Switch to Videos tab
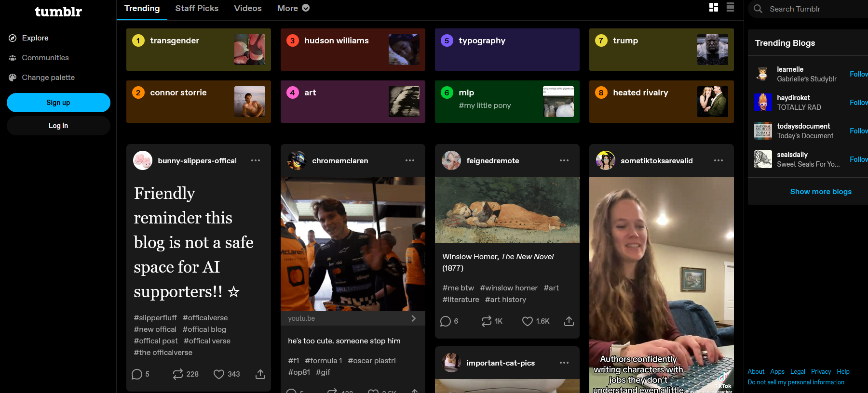The image size is (868, 393). point(248,8)
